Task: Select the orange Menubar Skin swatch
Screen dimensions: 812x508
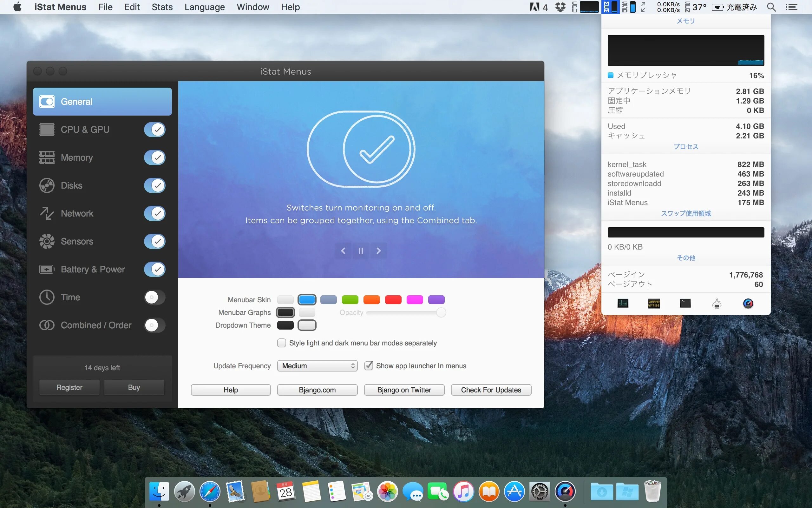Action: point(371,300)
